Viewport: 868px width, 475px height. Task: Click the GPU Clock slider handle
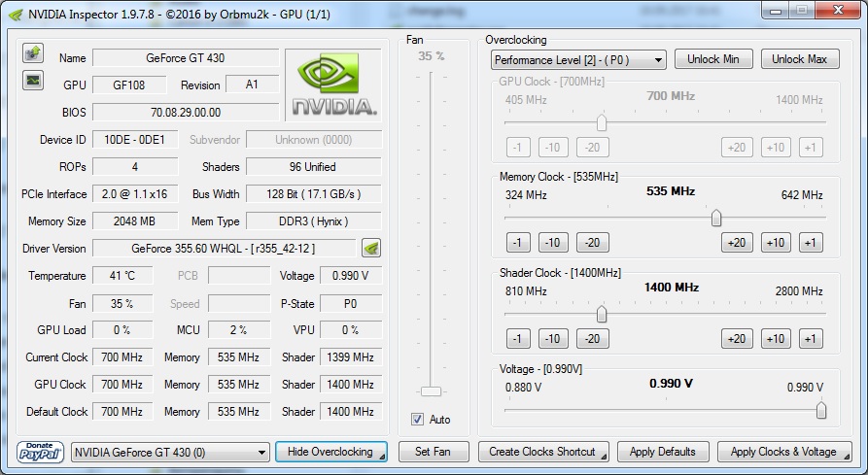click(601, 122)
